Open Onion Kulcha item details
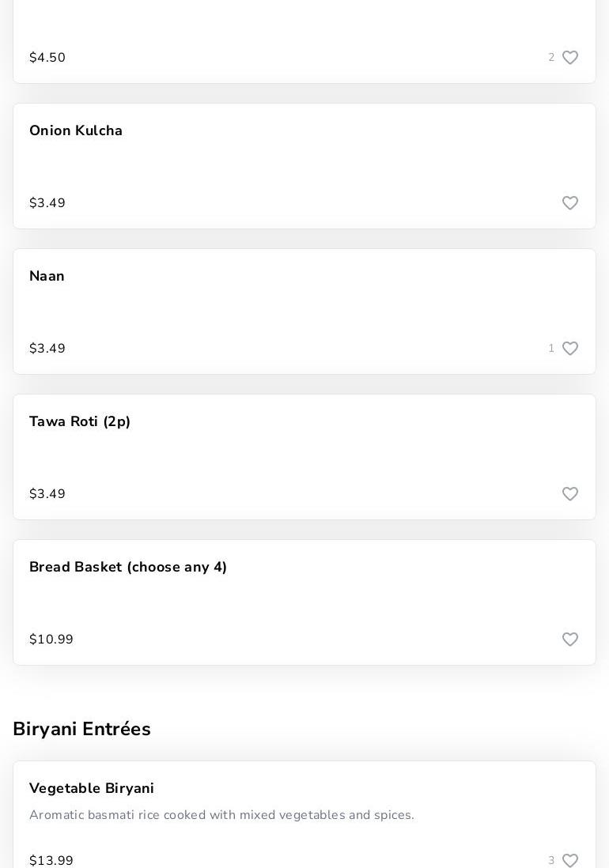Screen dimensions: 609x868 (76, 131)
